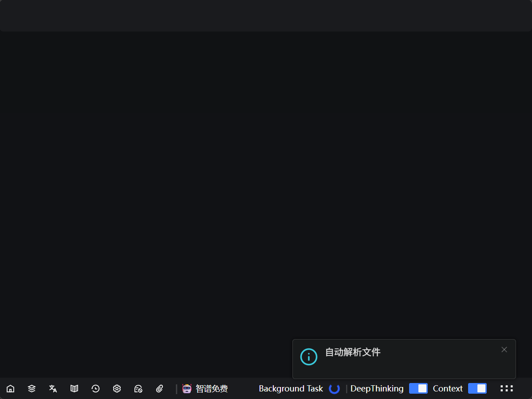Open settings gear in bottom toolbar
532x399 pixels.
(x=117, y=389)
